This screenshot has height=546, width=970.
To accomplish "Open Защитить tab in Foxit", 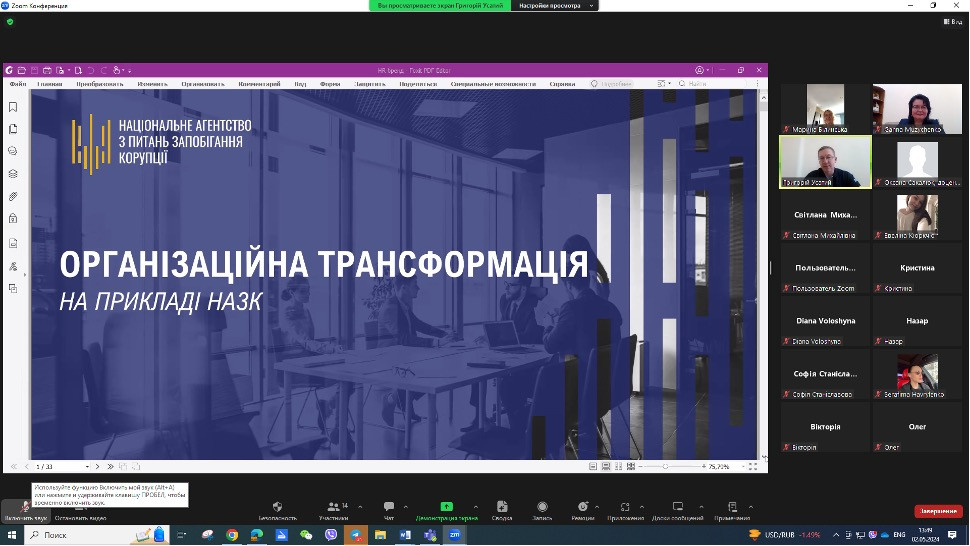I will click(370, 83).
